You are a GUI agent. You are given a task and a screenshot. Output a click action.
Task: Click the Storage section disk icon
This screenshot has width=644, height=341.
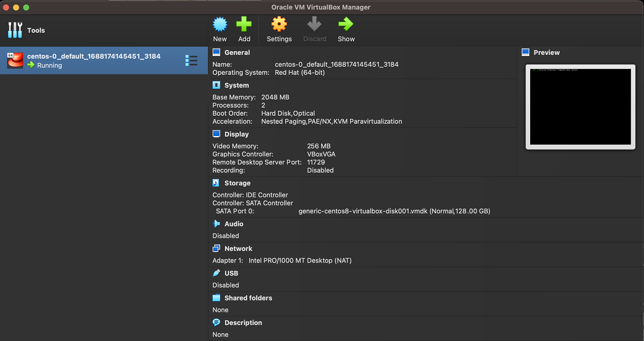click(x=216, y=183)
